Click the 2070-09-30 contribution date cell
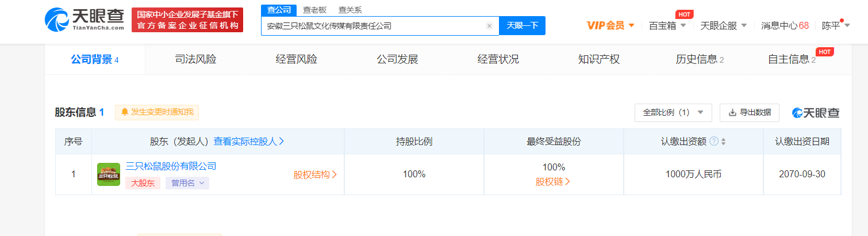868x236 pixels. click(x=802, y=174)
